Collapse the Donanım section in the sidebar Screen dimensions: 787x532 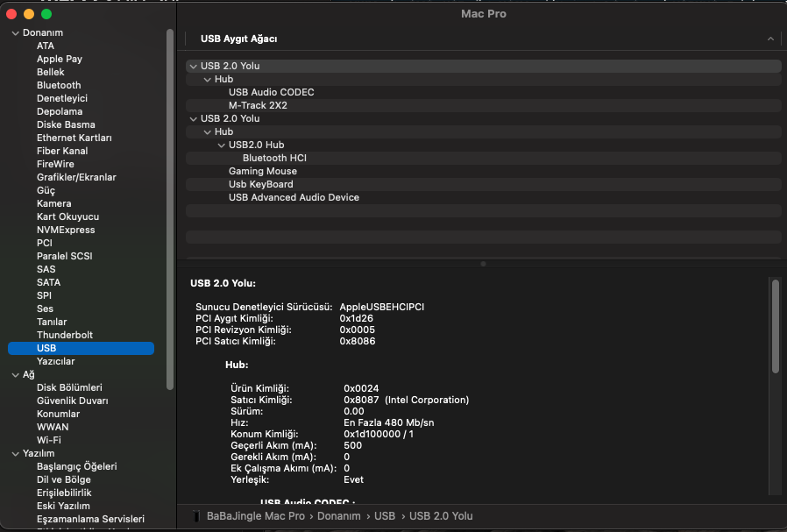[x=16, y=33]
